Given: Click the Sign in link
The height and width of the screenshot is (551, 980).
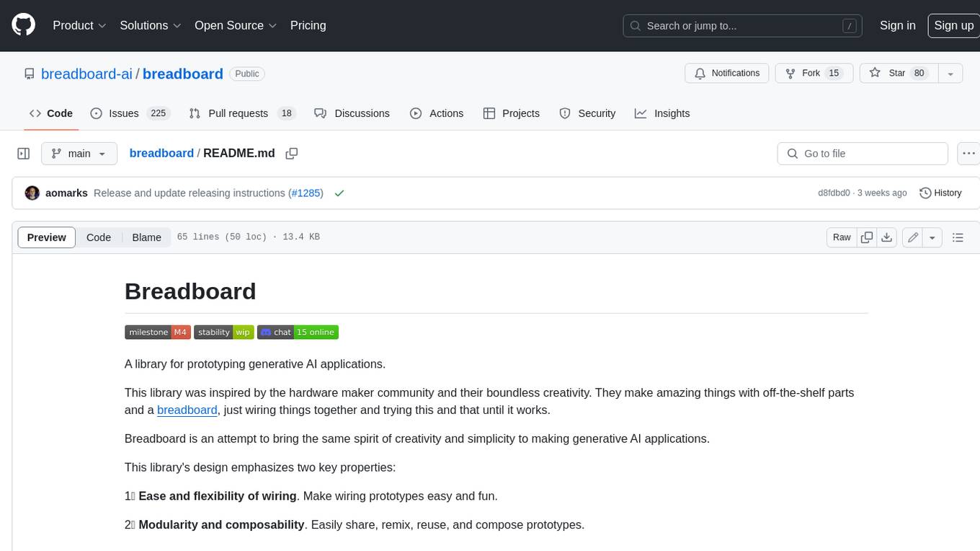Looking at the screenshot, I should tap(897, 25).
